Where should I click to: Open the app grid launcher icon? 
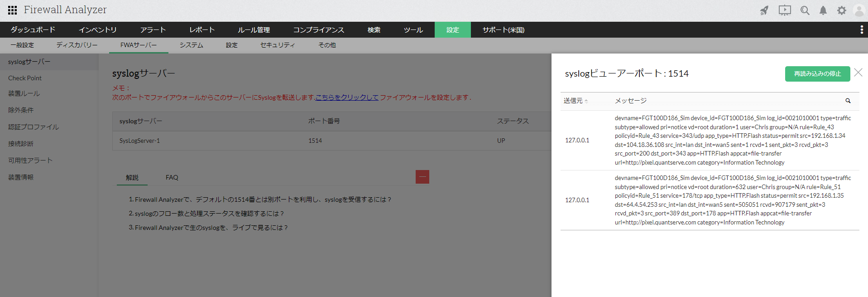point(12,10)
